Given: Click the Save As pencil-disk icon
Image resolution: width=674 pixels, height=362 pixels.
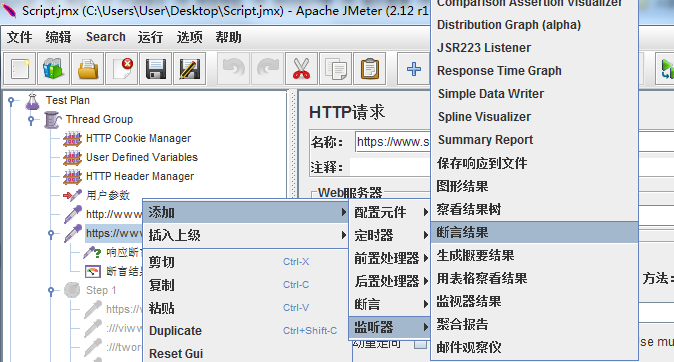Looking at the screenshot, I should click(190, 69).
